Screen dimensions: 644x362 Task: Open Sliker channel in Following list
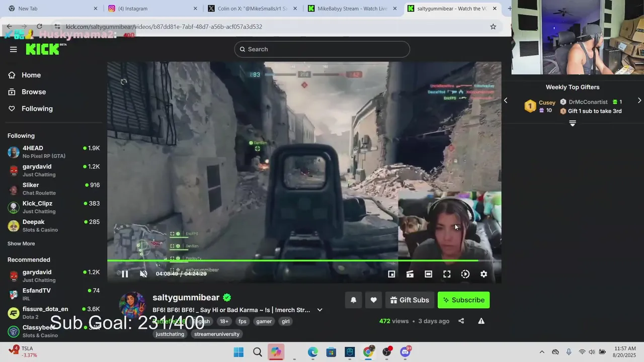[x=53, y=189]
